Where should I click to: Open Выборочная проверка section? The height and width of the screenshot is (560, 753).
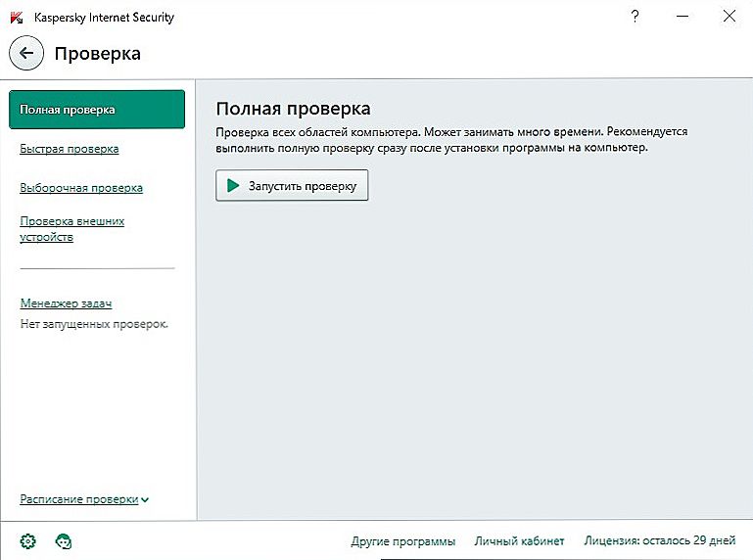pyautogui.click(x=81, y=188)
